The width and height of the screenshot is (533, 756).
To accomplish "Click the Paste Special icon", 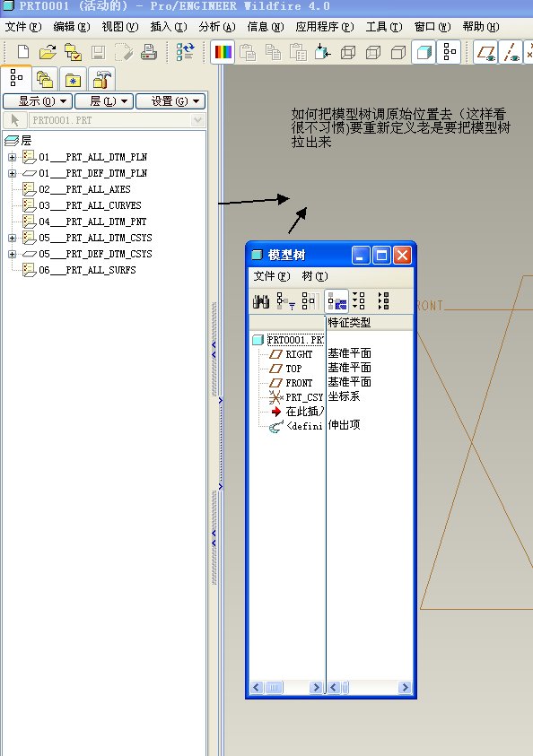I will tap(298, 52).
